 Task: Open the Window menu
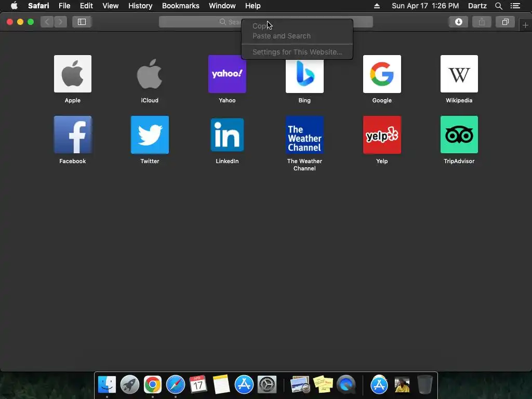[x=222, y=6]
